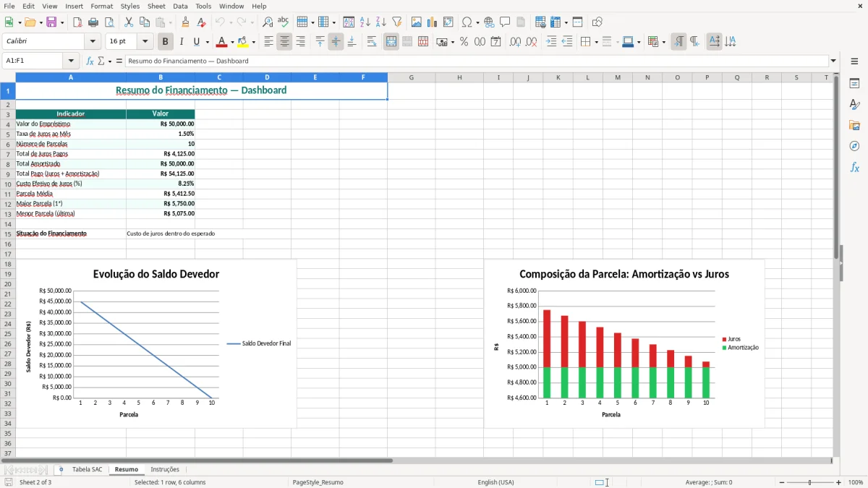
Task: Open sidebar Navigator compass icon
Action: (x=854, y=146)
